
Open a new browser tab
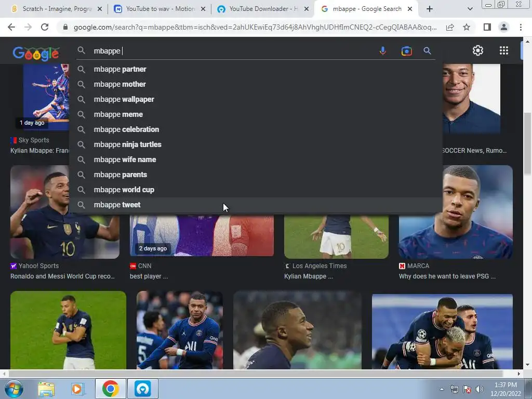[x=430, y=9]
